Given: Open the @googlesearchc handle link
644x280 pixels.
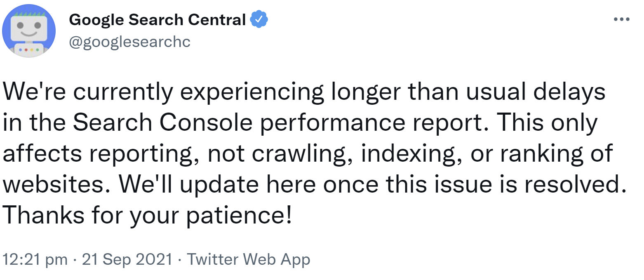Looking at the screenshot, I should (129, 42).
